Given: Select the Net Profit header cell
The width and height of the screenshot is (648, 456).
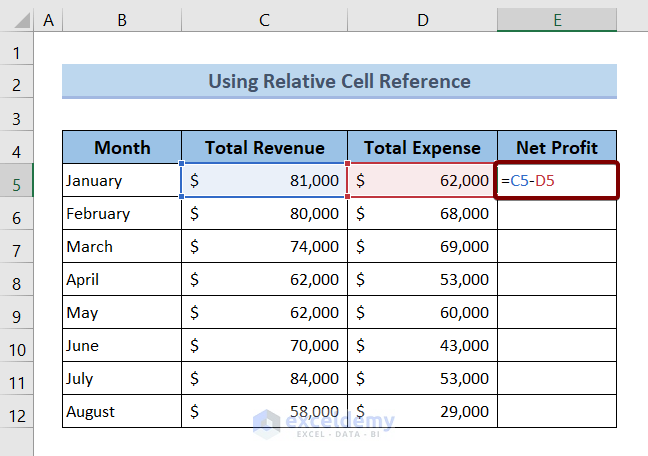Looking at the screenshot, I should [556, 148].
